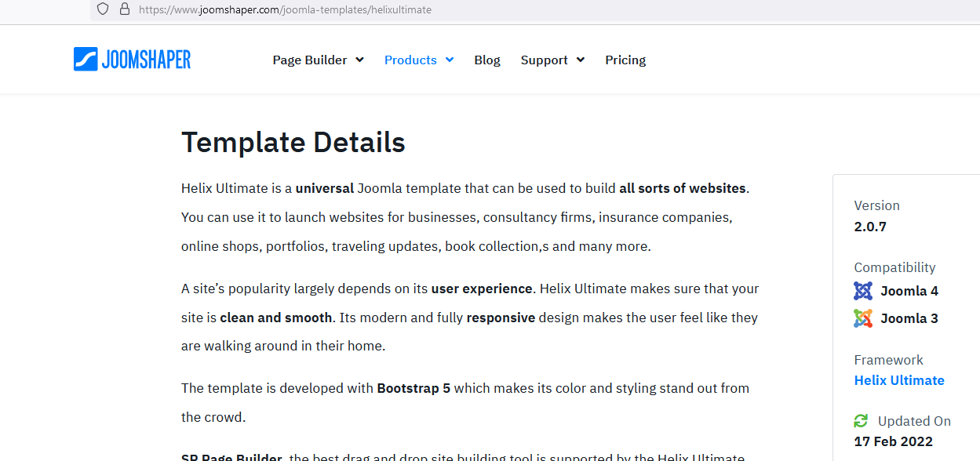Expand the Products dropdown chevron
Viewport: 980px width, 461px height.
coord(450,60)
